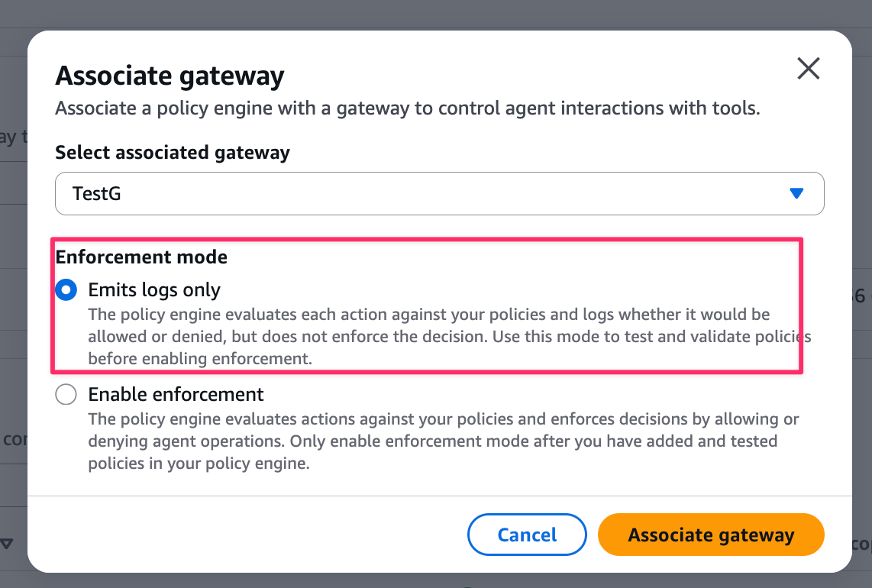872x588 pixels.
Task: Click the "Emits logs only" option label
Action: click(154, 290)
